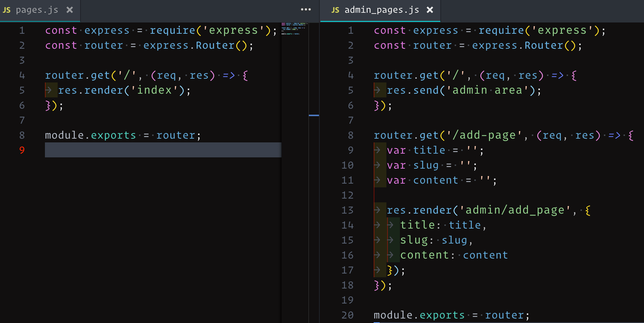The image size is (644, 323).
Task: Click "var title = '';" in admin_pages.js
Action: tap(435, 150)
